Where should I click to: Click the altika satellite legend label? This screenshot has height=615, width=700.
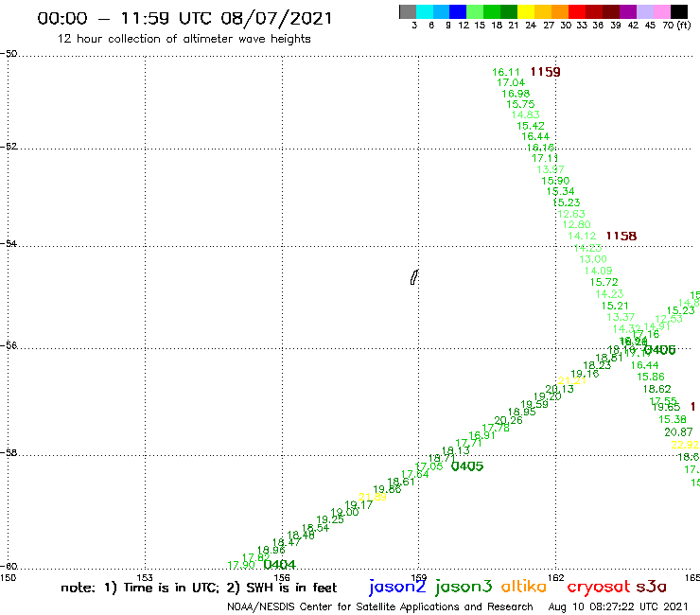tap(524, 587)
